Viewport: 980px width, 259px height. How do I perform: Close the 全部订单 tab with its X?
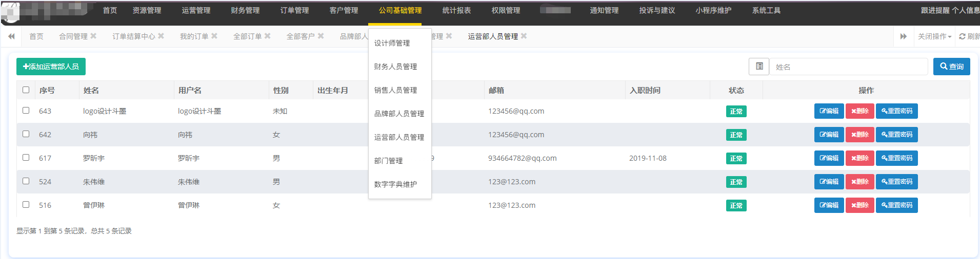click(x=268, y=36)
